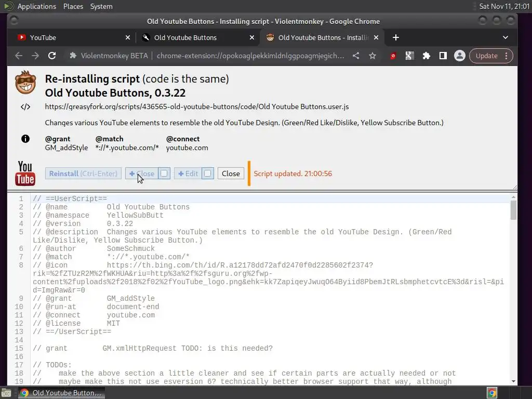Click the Chrome Update button
Viewport: 532px width, 399px height.
(x=486, y=56)
